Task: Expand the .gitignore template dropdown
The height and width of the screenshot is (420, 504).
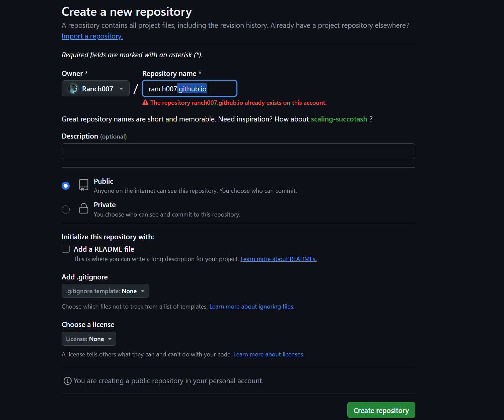Action: pyautogui.click(x=105, y=291)
